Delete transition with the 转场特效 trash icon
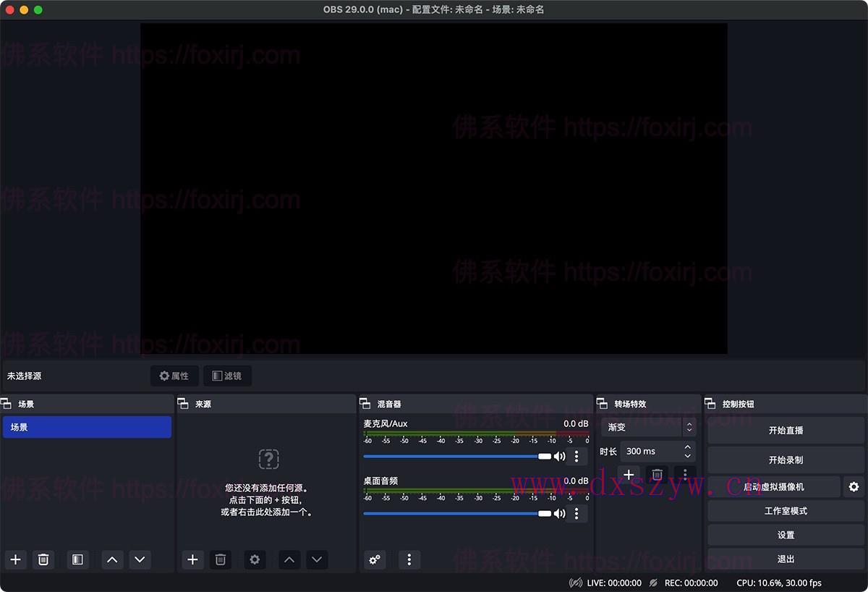The image size is (868, 592). point(657,475)
